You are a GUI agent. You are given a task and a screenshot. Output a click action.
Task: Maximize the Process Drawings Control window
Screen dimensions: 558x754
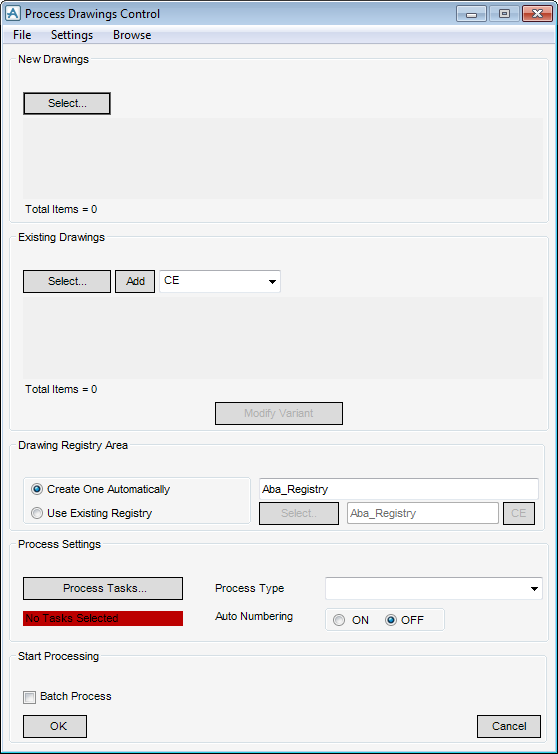click(504, 13)
